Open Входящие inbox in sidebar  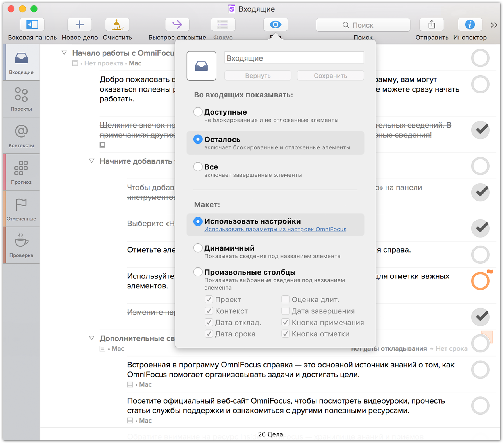(21, 63)
